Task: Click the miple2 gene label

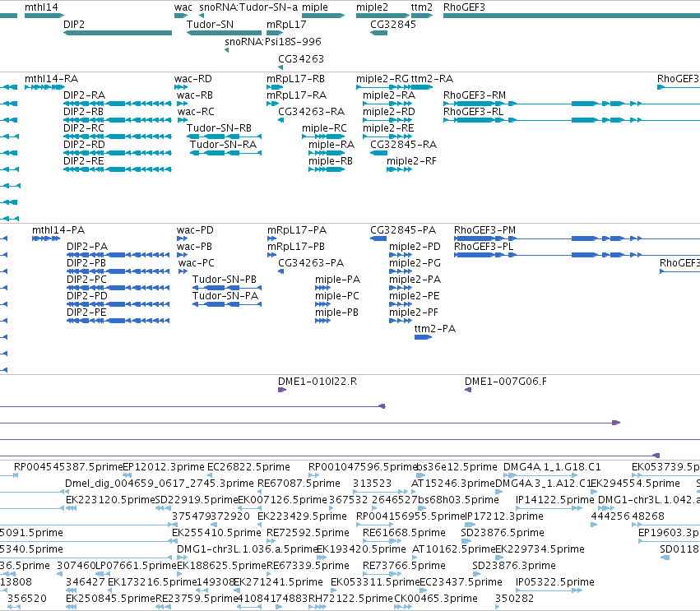Action: [x=372, y=7]
